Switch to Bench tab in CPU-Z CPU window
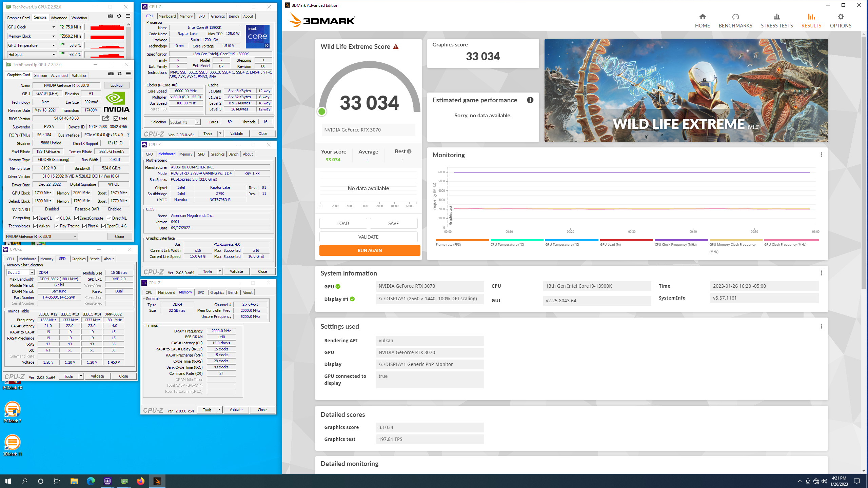Image resolution: width=868 pixels, height=488 pixels. 234,16
